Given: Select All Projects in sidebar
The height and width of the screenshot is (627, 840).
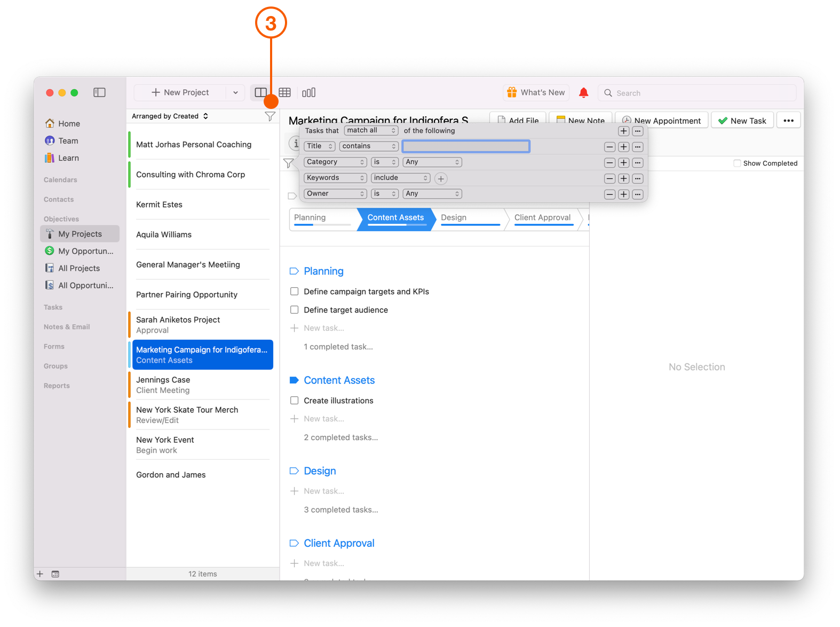Looking at the screenshot, I should (x=78, y=268).
